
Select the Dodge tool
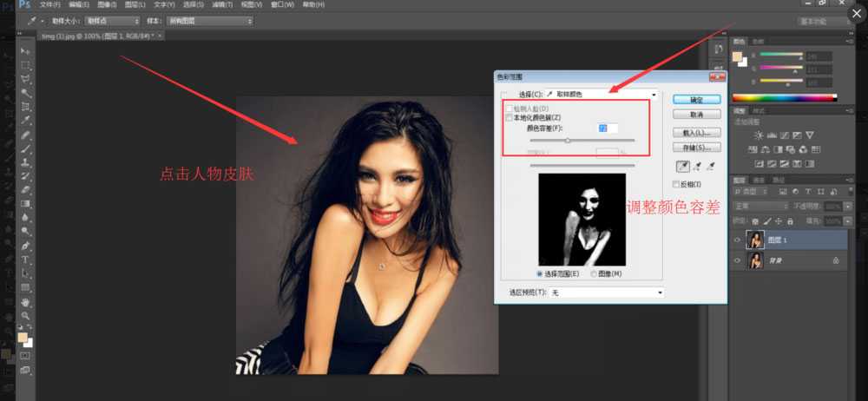pyautogui.click(x=26, y=232)
